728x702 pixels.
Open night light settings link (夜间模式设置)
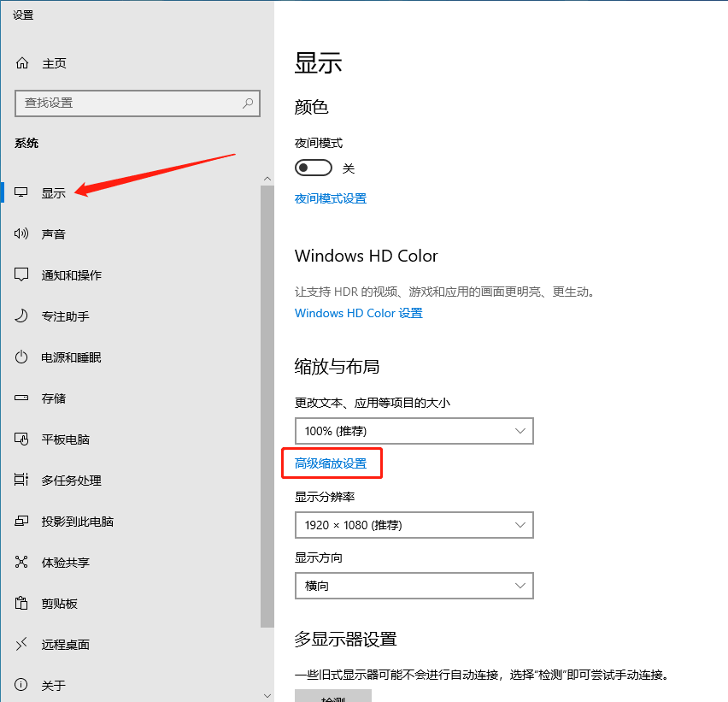331,198
